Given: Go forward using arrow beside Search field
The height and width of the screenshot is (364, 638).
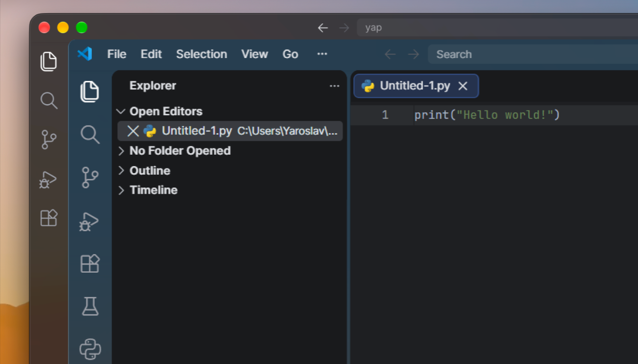Looking at the screenshot, I should click(x=413, y=54).
